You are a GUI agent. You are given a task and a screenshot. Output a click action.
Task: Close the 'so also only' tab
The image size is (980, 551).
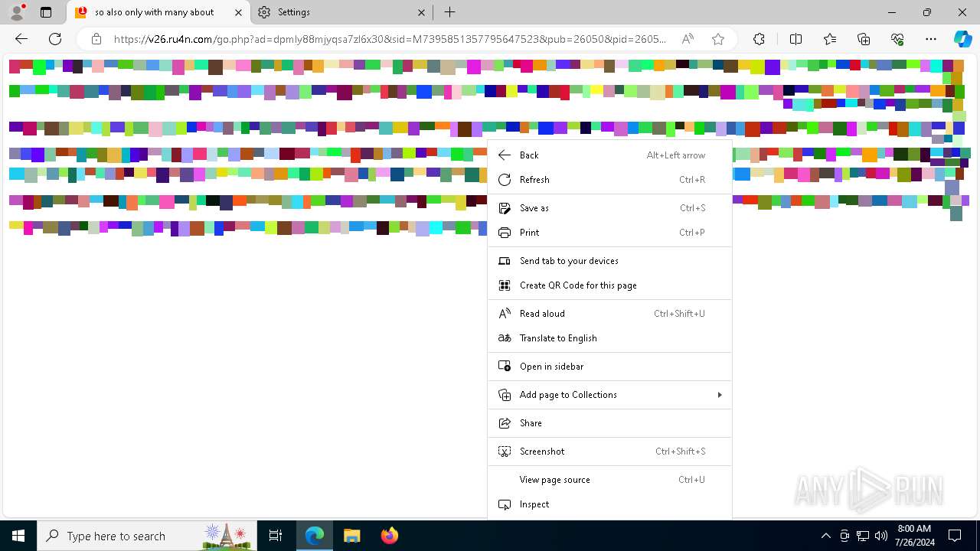[x=238, y=12]
